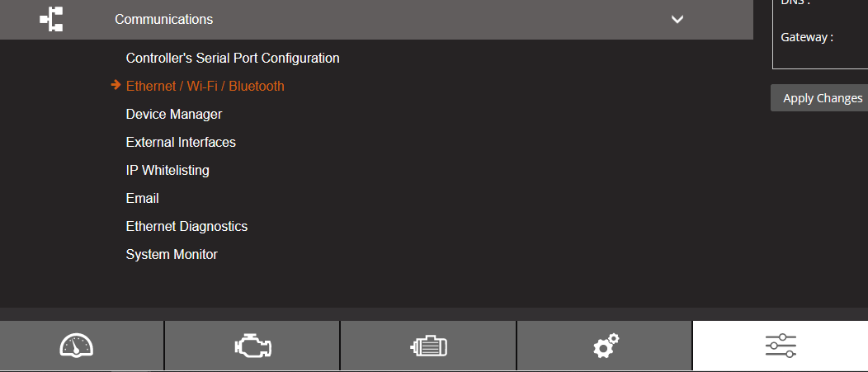Viewport: 868px width, 372px height.
Task: Open the Email settings page
Action: [x=143, y=198]
